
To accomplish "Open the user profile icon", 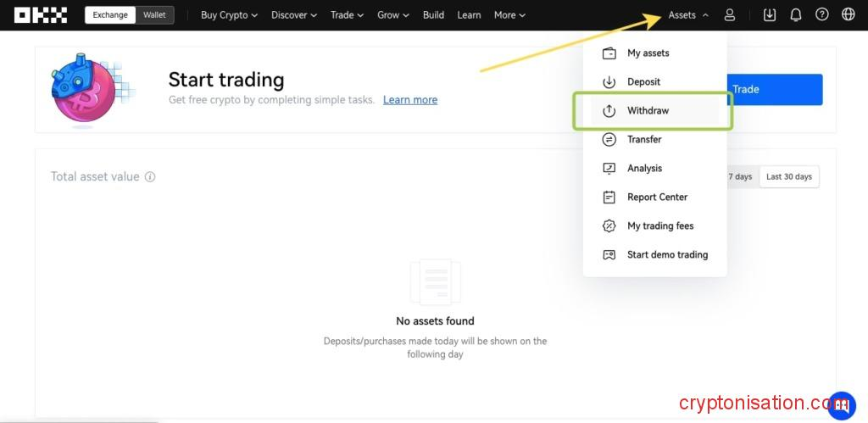I will pos(730,14).
